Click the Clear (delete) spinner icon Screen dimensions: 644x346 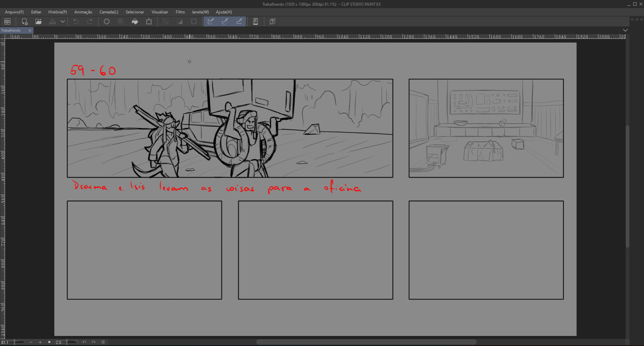pos(107,21)
